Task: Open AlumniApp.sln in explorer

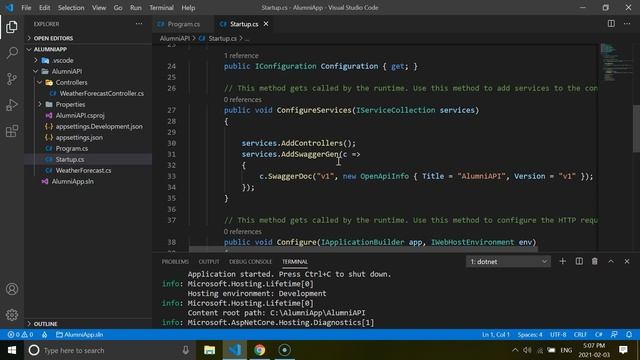Action: [73, 182]
